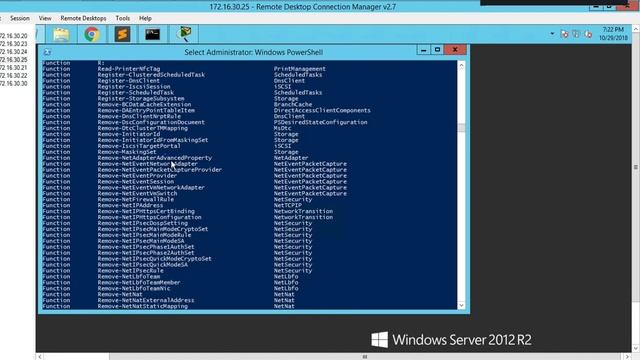Image resolution: width=640 pixels, height=360 pixels.
Task: Open the clock showing 7:22 PM
Action: 613,33
